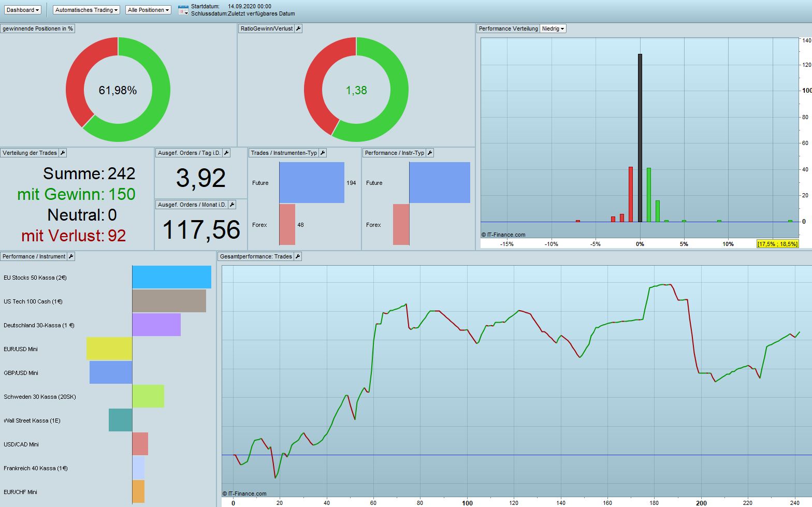Click the EU Stocks 50 Kassa (2€) label

[x=35, y=278]
